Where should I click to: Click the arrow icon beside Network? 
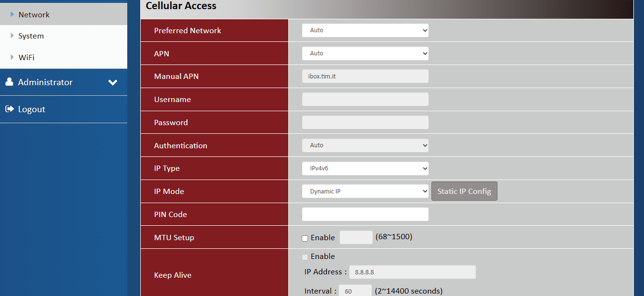[12, 14]
